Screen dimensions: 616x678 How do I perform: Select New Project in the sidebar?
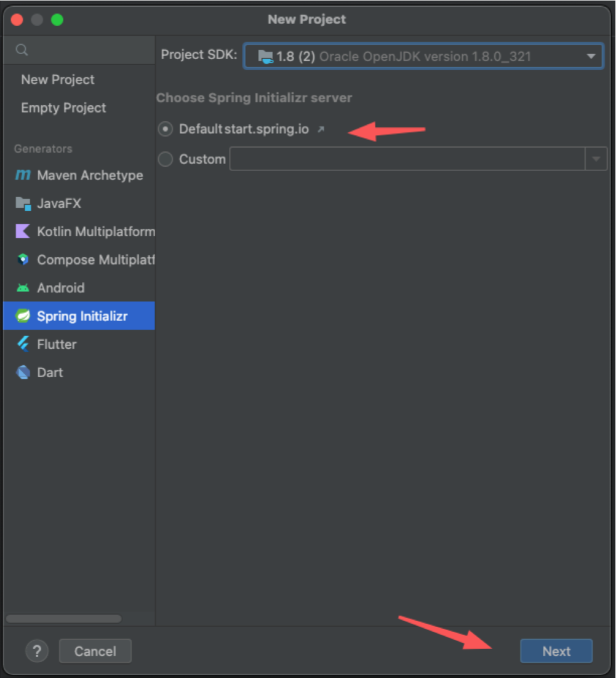(58, 79)
